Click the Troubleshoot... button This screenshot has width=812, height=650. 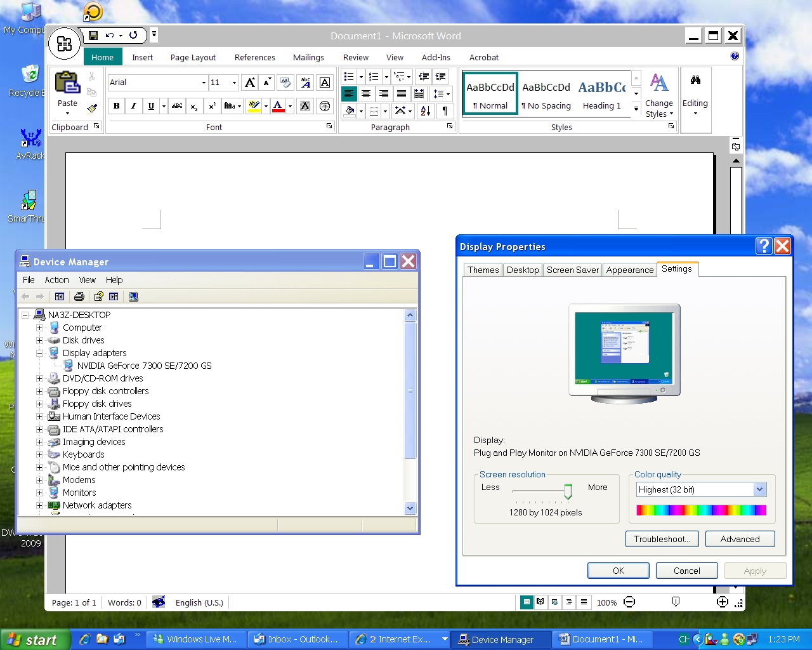662,539
